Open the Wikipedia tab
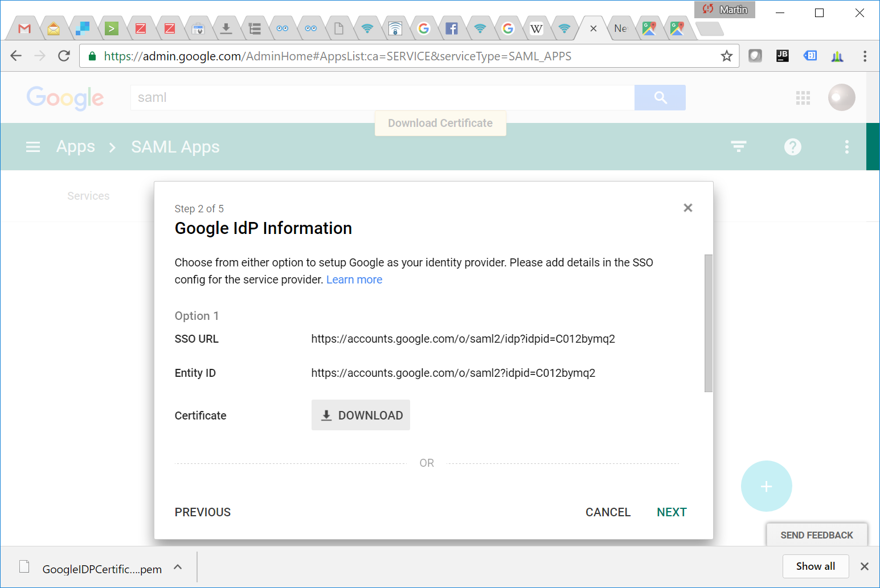Image resolution: width=880 pixels, height=588 pixels. point(536,27)
